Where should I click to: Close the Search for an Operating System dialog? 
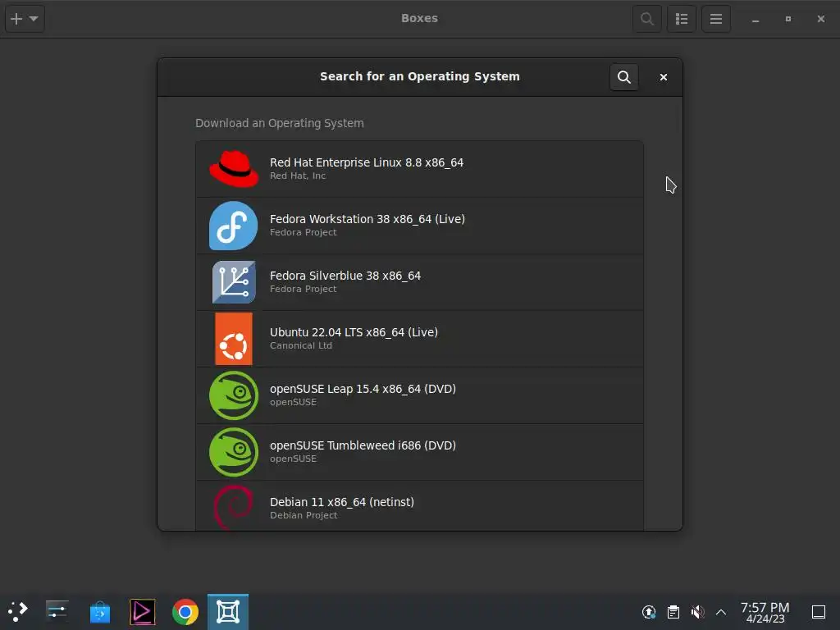663,77
